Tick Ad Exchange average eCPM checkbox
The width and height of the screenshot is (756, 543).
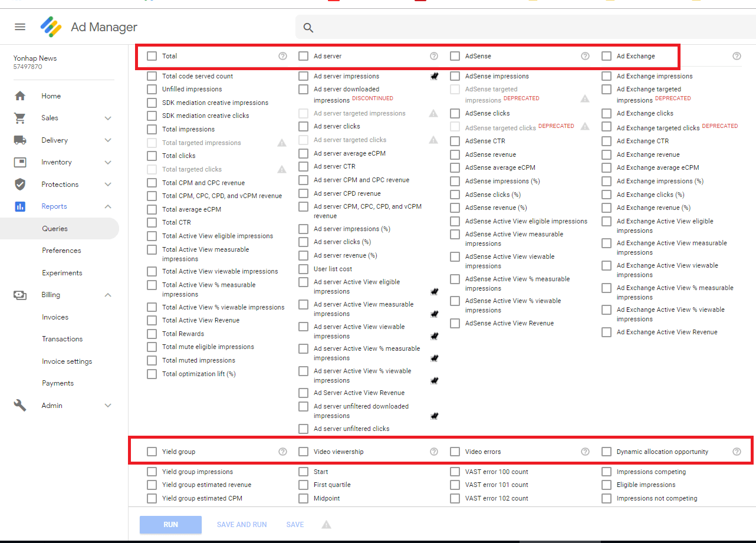click(606, 167)
